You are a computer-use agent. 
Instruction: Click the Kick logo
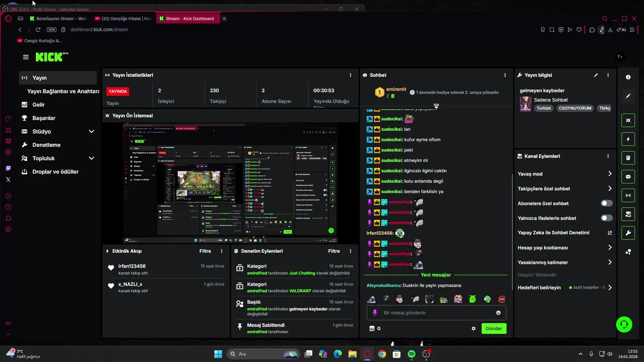tap(51, 57)
